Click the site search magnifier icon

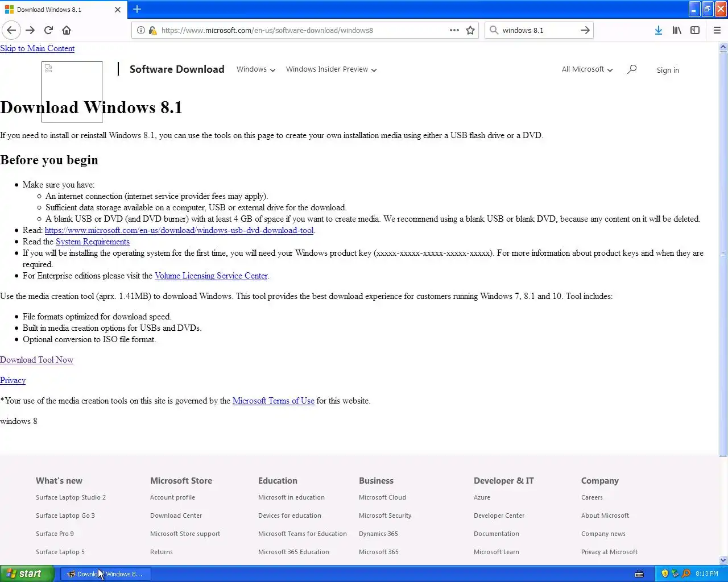(632, 69)
